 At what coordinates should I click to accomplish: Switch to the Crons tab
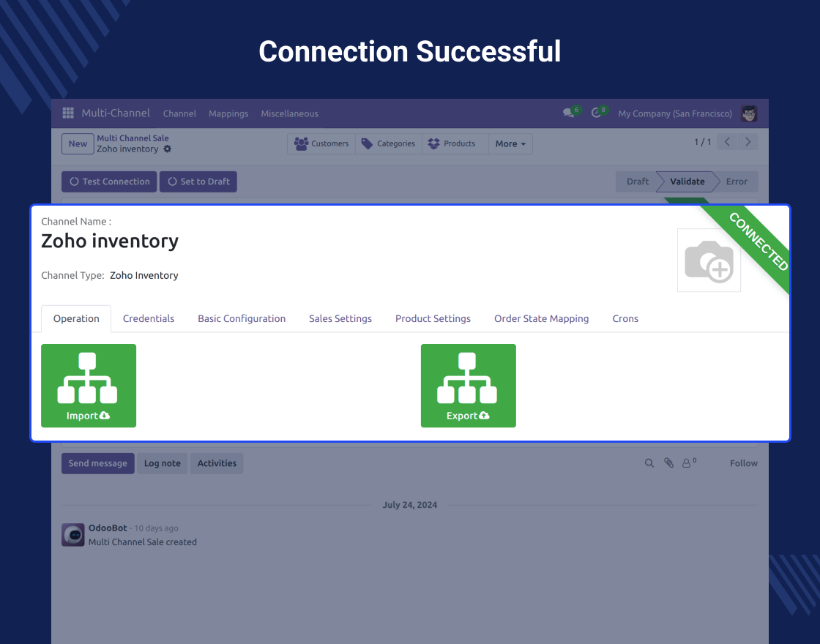coord(625,319)
